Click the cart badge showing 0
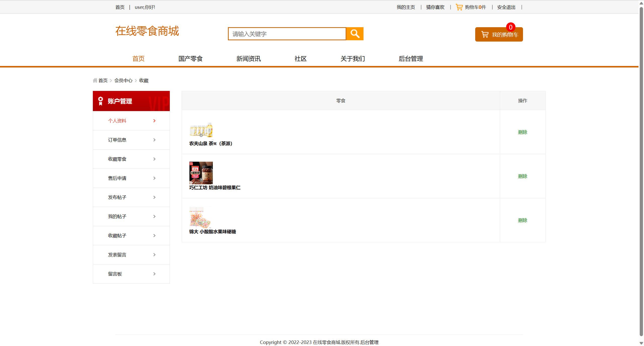Image resolution: width=644 pixels, height=346 pixels. click(510, 27)
